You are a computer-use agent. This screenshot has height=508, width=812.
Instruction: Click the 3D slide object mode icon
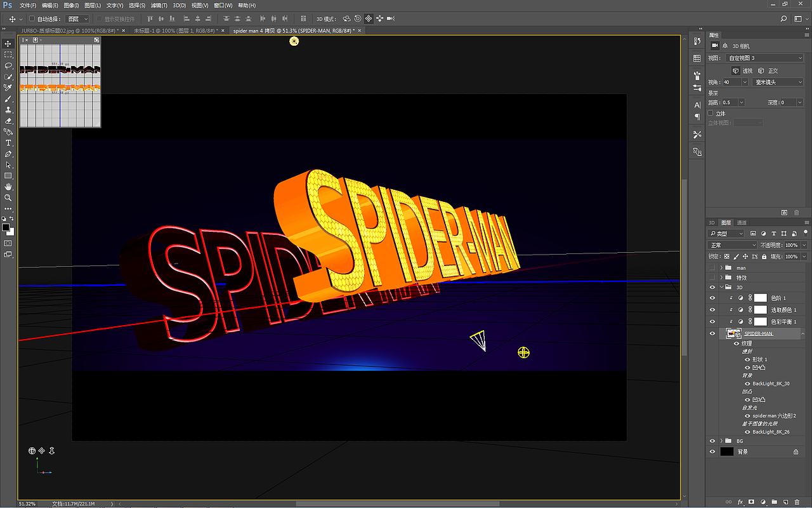[x=379, y=19]
